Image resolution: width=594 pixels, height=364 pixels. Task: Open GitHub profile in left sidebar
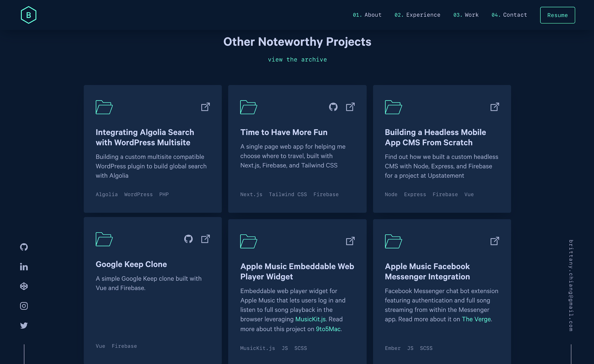[x=24, y=247]
